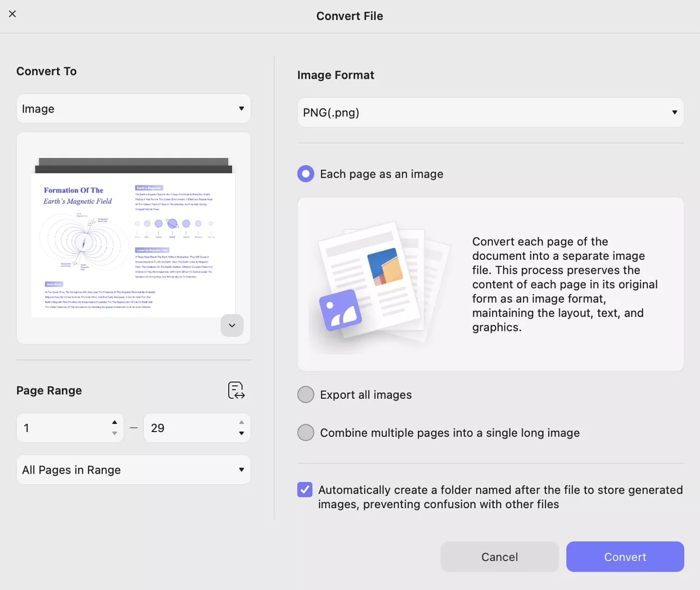Image resolution: width=700 pixels, height=590 pixels.
Task: Uncheck the automatically create folder checkbox
Action: coord(304,489)
